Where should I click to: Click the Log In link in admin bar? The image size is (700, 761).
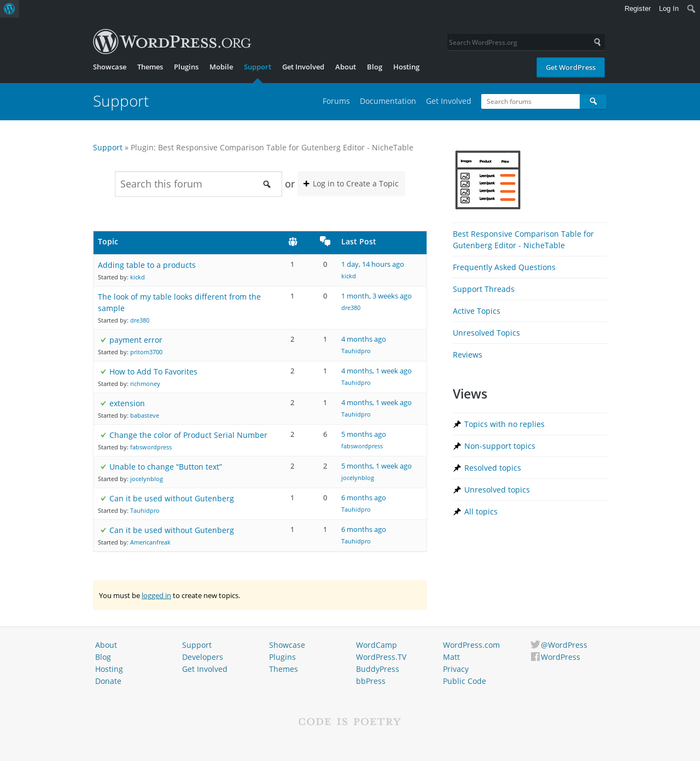click(668, 9)
